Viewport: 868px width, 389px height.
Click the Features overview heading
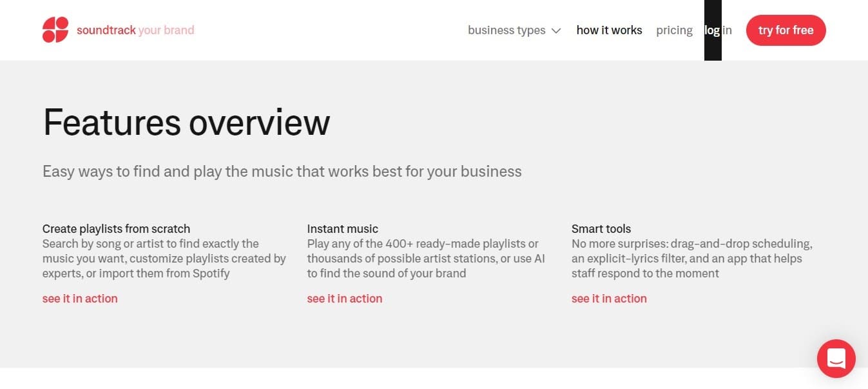[186, 122]
